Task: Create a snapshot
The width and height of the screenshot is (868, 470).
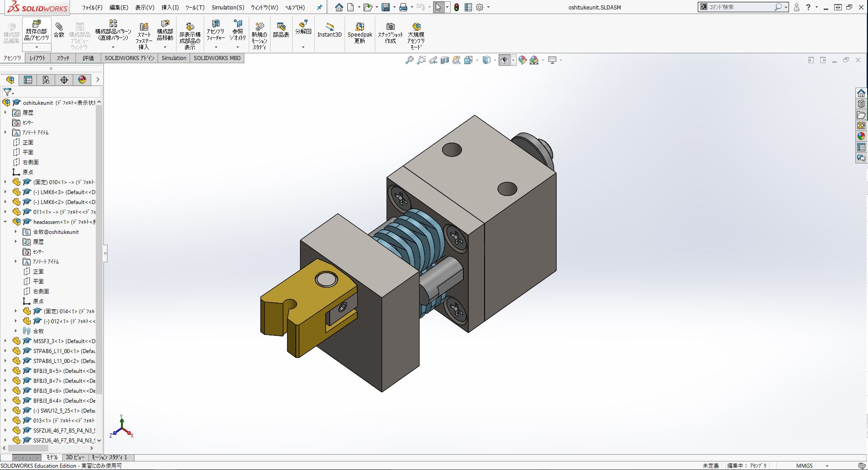Action: tap(390, 33)
